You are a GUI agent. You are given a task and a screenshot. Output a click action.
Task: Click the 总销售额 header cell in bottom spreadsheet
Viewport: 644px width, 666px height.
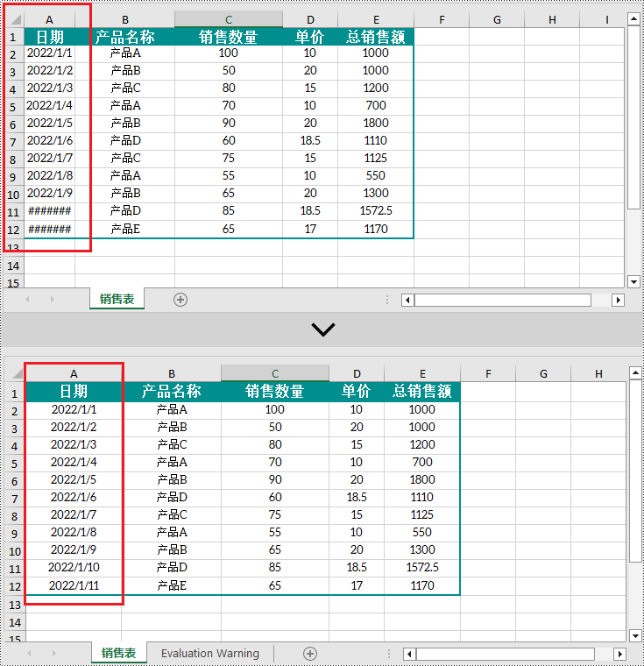click(x=421, y=391)
